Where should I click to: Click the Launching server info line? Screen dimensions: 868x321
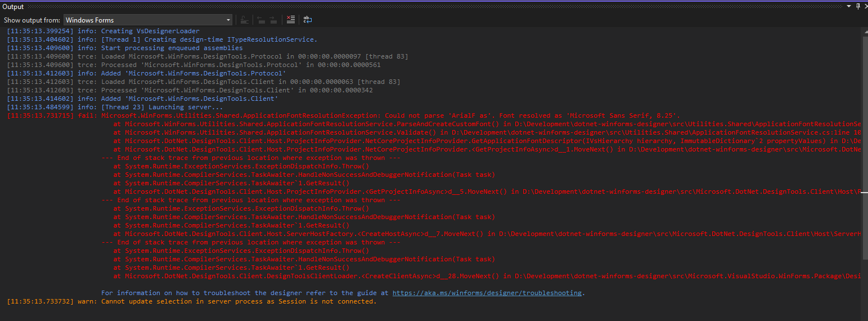[115, 107]
